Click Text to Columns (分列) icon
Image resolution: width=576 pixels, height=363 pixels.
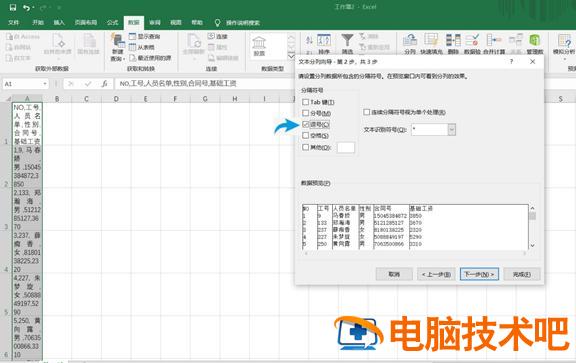tap(410, 40)
